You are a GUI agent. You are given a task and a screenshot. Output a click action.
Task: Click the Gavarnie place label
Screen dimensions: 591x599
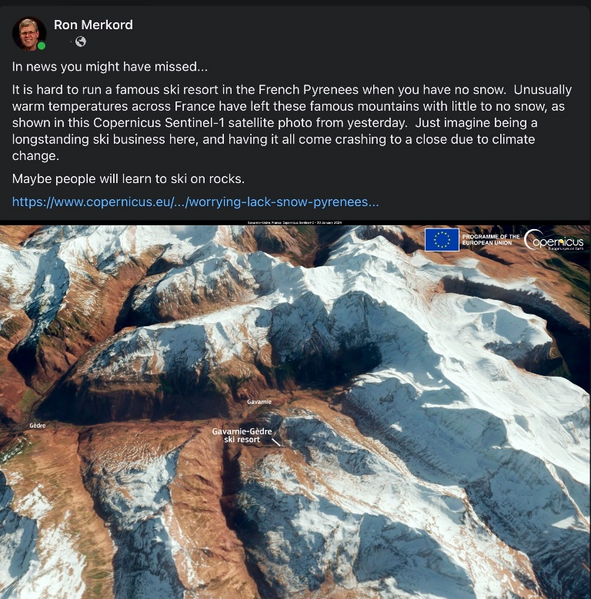pyautogui.click(x=259, y=402)
